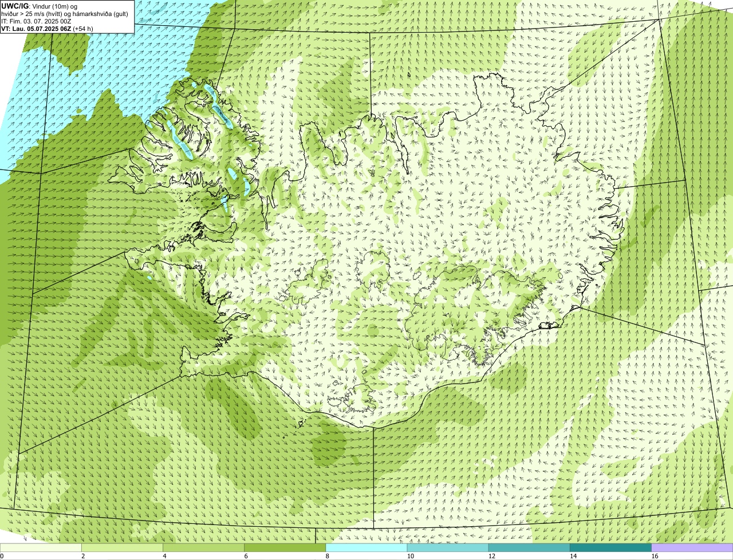Image resolution: width=733 pixels, height=560 pixels.
Task: Click the 14–16 m/s dark teal legend segment
Action: pyautogui.click(x=611, y=548)
